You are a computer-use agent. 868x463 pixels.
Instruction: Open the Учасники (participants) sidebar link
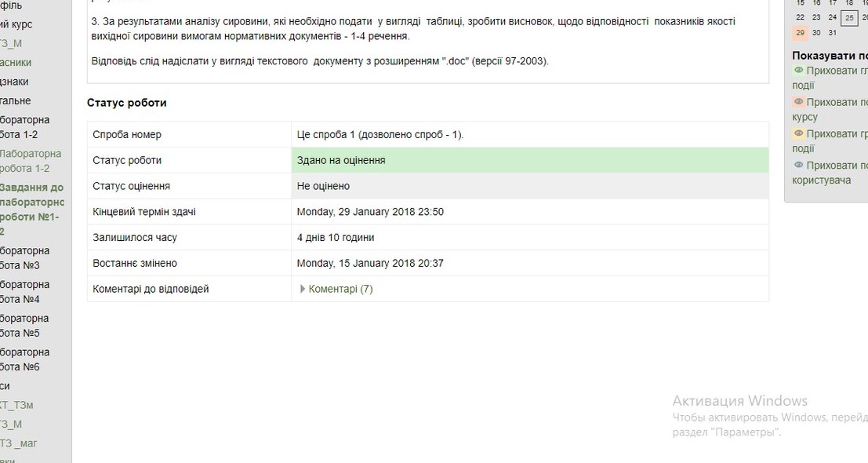(x=16, y=63)
